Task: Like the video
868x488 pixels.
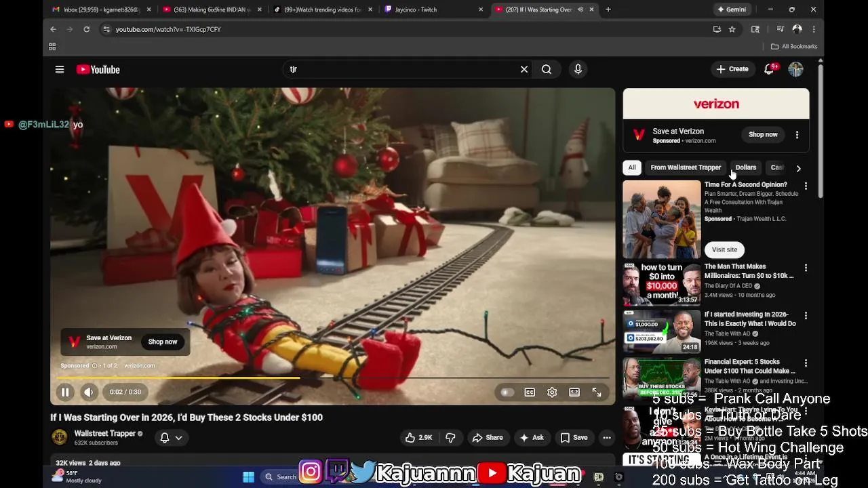Action: coord(418,438)
